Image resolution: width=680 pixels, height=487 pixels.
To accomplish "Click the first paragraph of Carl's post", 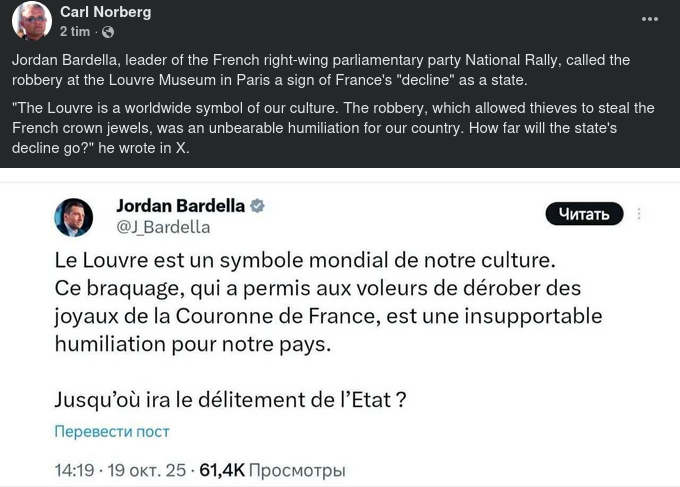I will coord(320,70).
